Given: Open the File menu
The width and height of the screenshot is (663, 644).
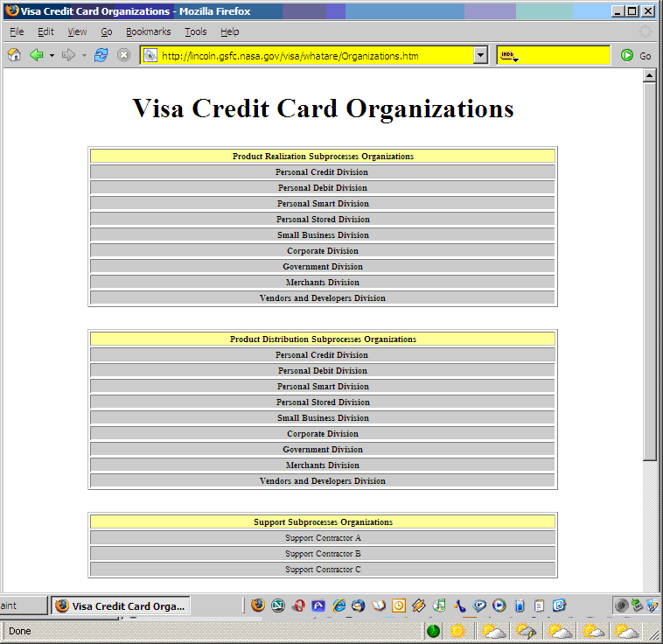Looking at the screenshot, I should (x=17, y=31).
